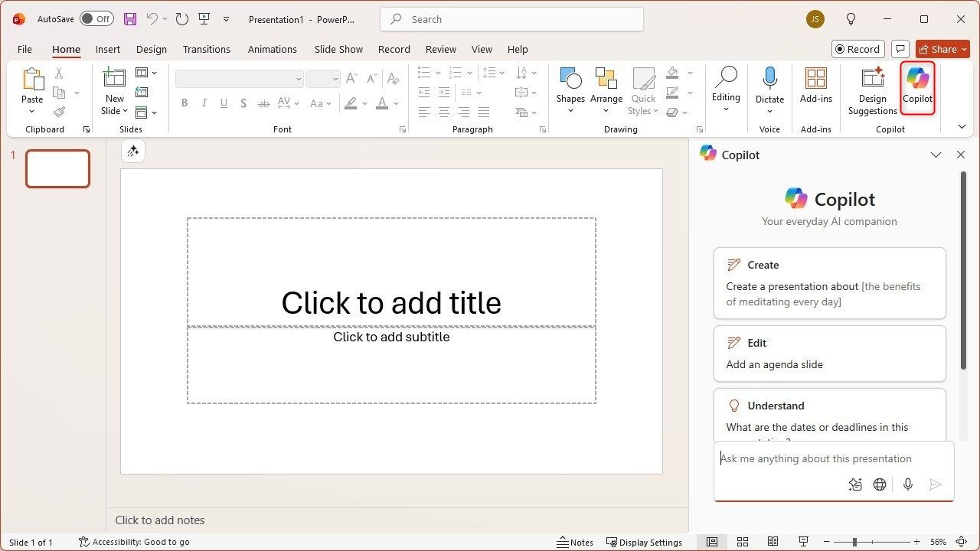The image size is (980, 551).
Task: Clear all formatting with the eraser icon
Action: tap(394, 78)
